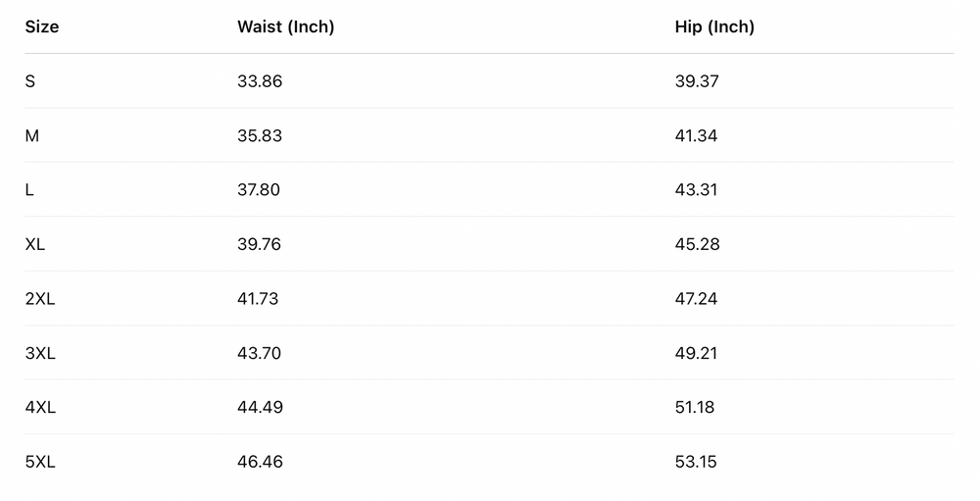Click waist value 41.73
The image size is (980, 501).
(258, 299)
